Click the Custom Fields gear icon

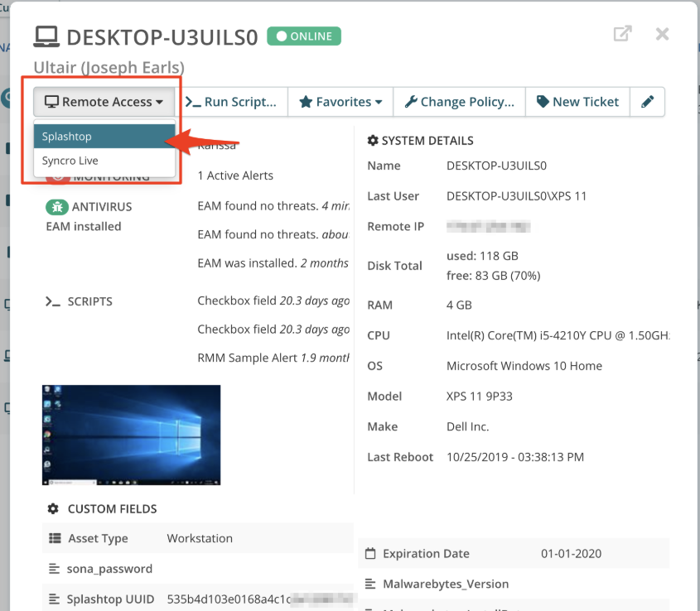pos(53,509)
